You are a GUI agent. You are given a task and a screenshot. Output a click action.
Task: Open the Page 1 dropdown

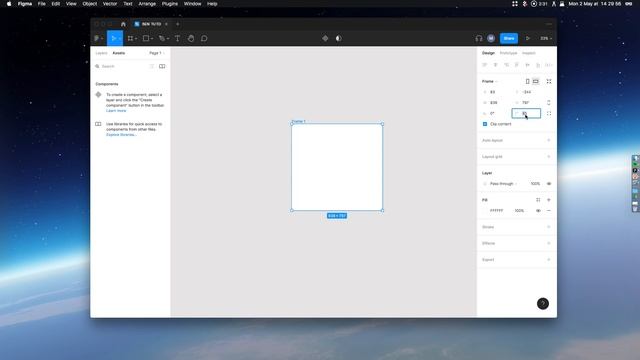pyautogui.click(x=157, y=53)
